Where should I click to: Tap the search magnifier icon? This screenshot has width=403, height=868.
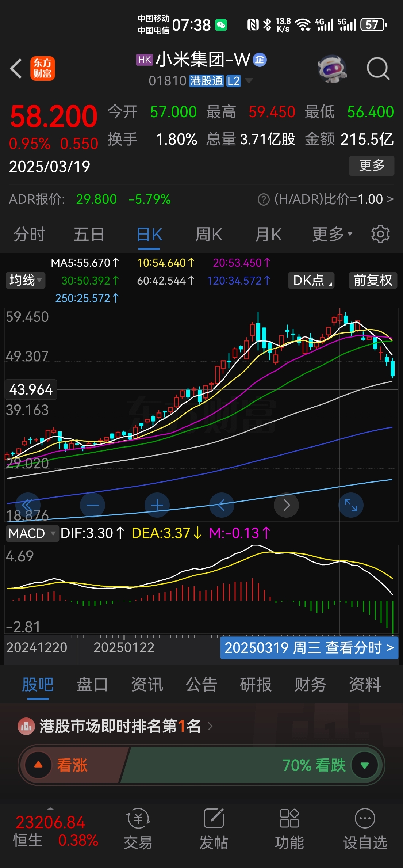[378, 68]
